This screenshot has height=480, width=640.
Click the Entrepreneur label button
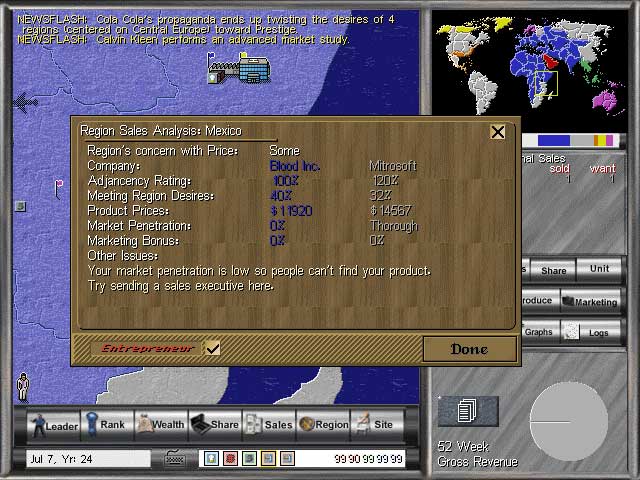pos(147,348)
